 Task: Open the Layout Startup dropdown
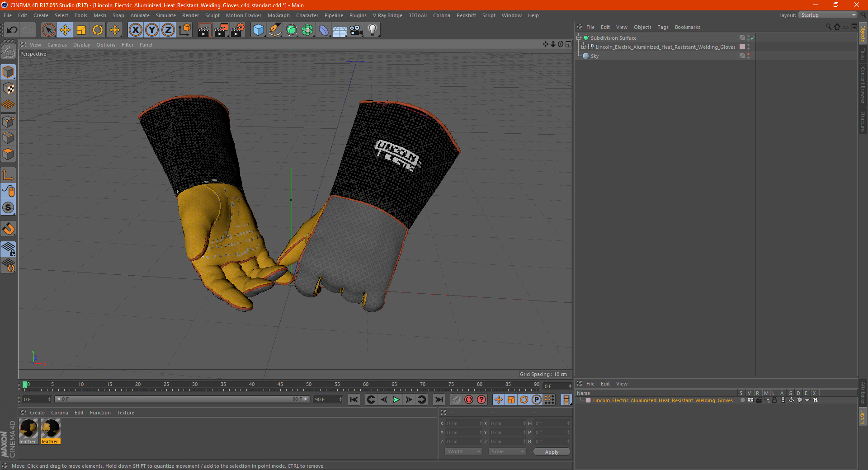coord(828,15)
